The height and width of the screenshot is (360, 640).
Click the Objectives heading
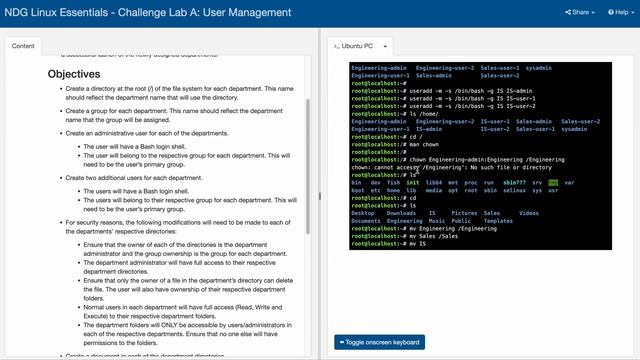[74, 74]
